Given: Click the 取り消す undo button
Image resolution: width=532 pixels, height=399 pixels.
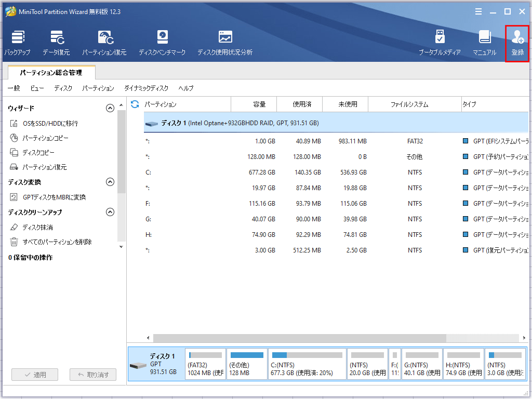Looking at the screenshot, I should pos(93,375).
